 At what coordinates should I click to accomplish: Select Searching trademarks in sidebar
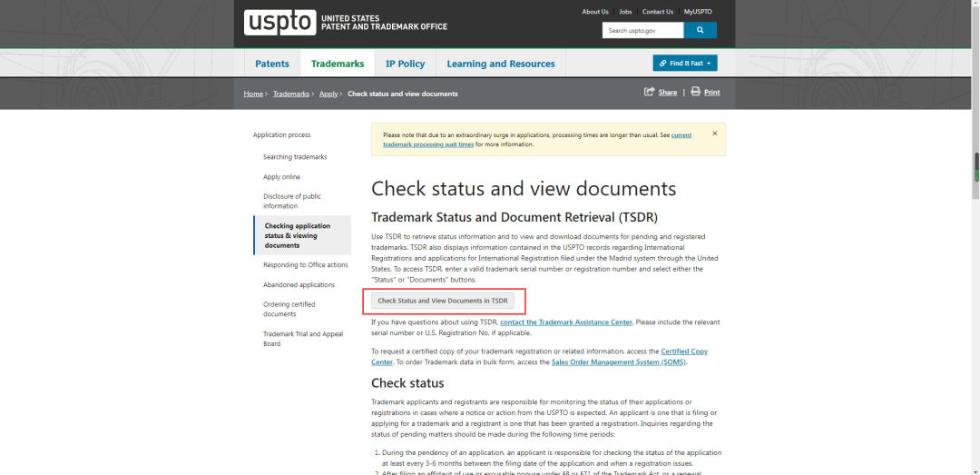click(x=295, y=157)
